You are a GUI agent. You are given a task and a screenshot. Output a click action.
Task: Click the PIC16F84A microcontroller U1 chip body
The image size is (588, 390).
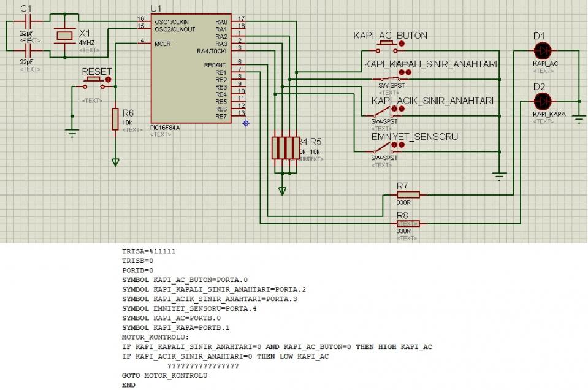coord(191,69)
